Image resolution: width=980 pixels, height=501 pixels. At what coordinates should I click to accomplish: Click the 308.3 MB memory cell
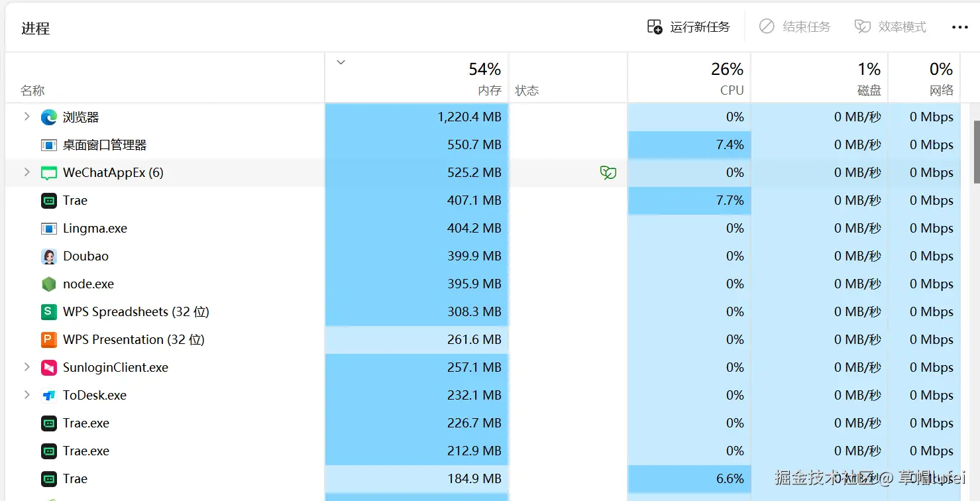coord(417,312)
